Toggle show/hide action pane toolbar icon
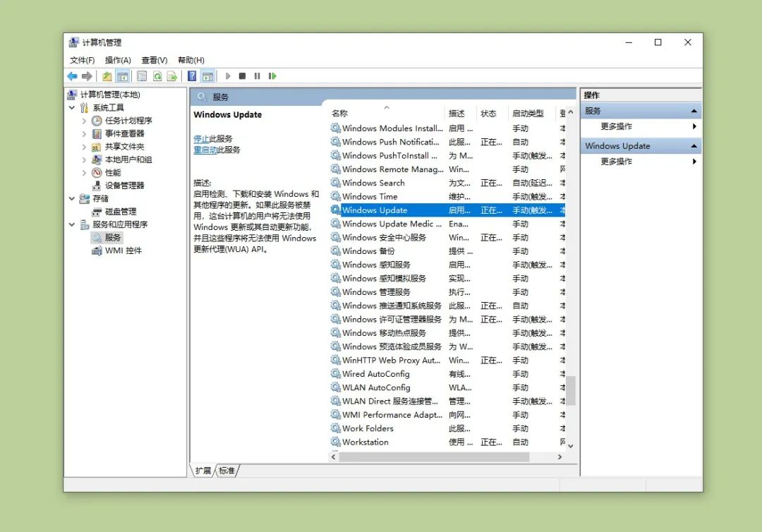Image resolution: width=762 pixels, height=532 pixels. click(x=207, y=75)
